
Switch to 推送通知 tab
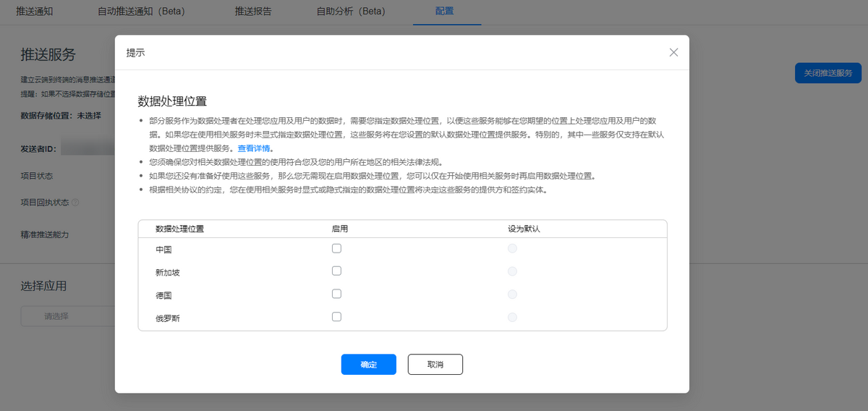(35, 12)
